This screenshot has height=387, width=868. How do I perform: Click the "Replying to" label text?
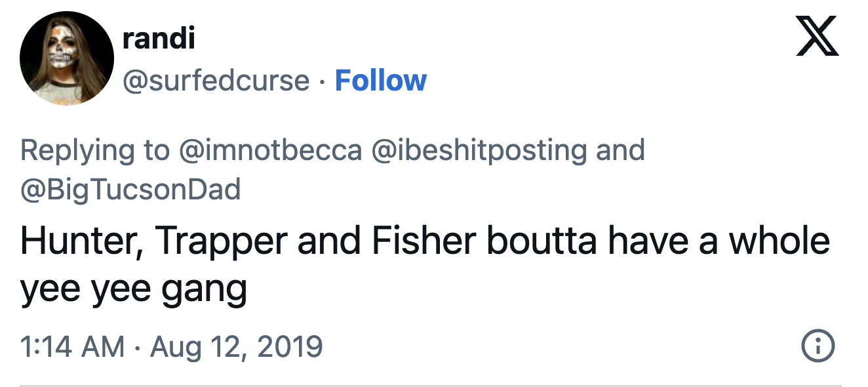click(x=95, y=150)
